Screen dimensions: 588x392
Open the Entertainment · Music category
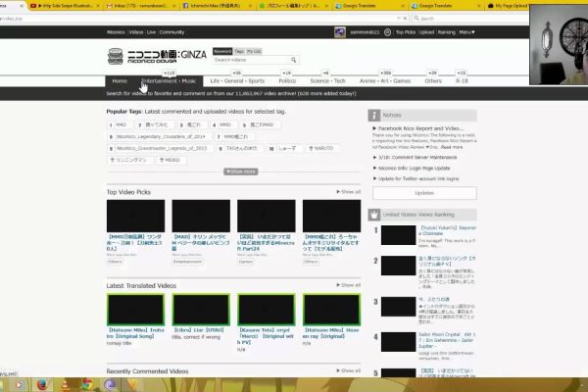tap(169, 81)
